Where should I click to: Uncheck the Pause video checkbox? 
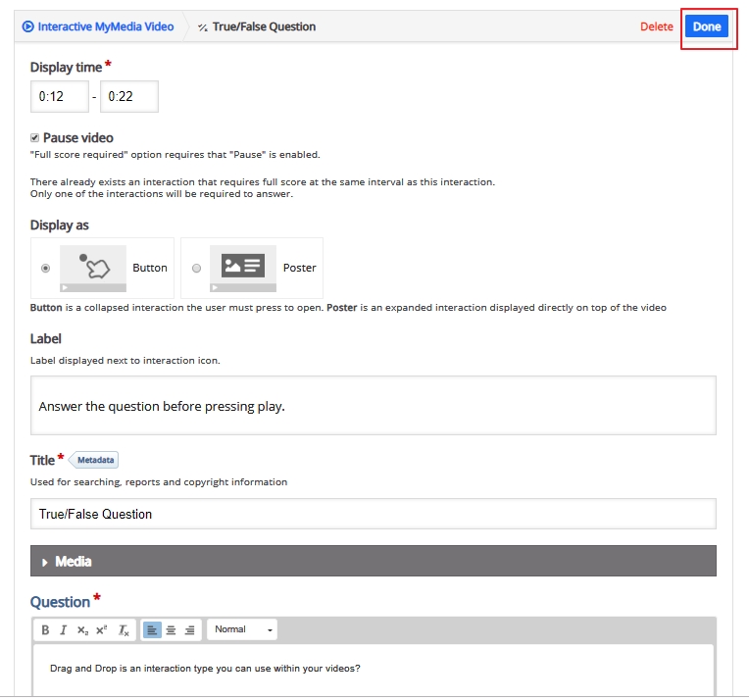coord(34,138)
